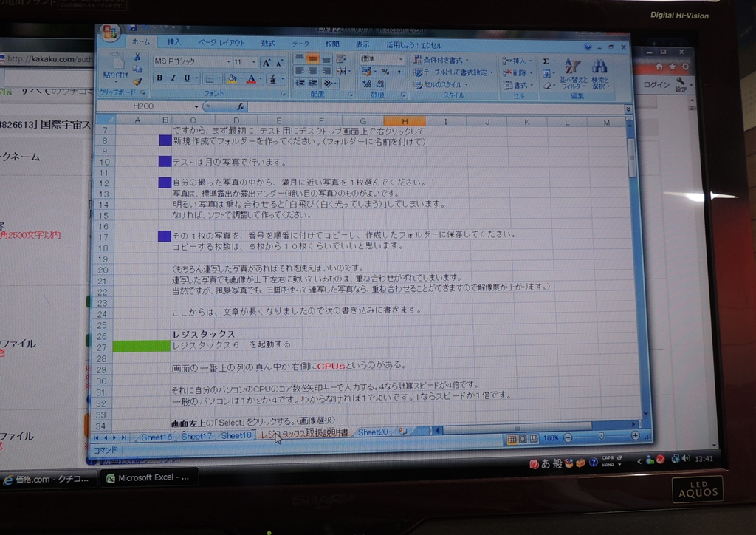
Task: Toggle Italic formatting
Action: (173, 78)
